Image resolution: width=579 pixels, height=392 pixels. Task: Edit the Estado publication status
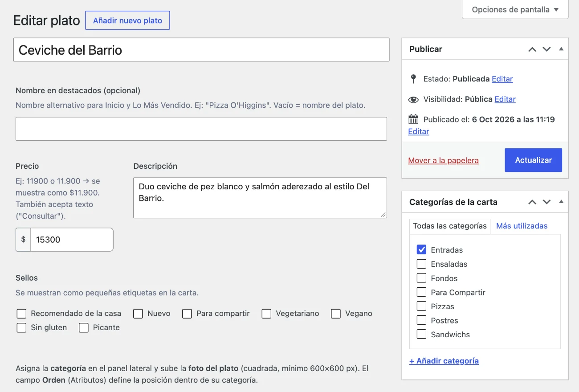point(502,79)
